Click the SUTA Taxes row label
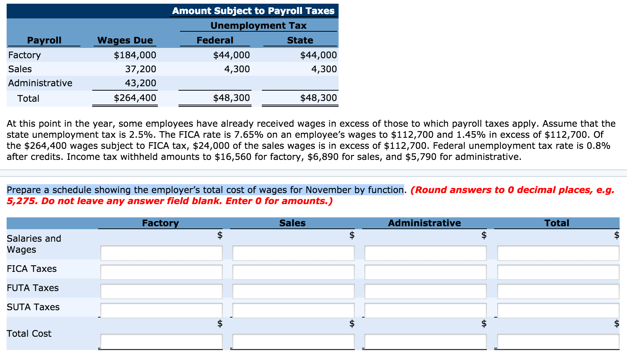Screen dimensions: 627x364 click(33, 307)
